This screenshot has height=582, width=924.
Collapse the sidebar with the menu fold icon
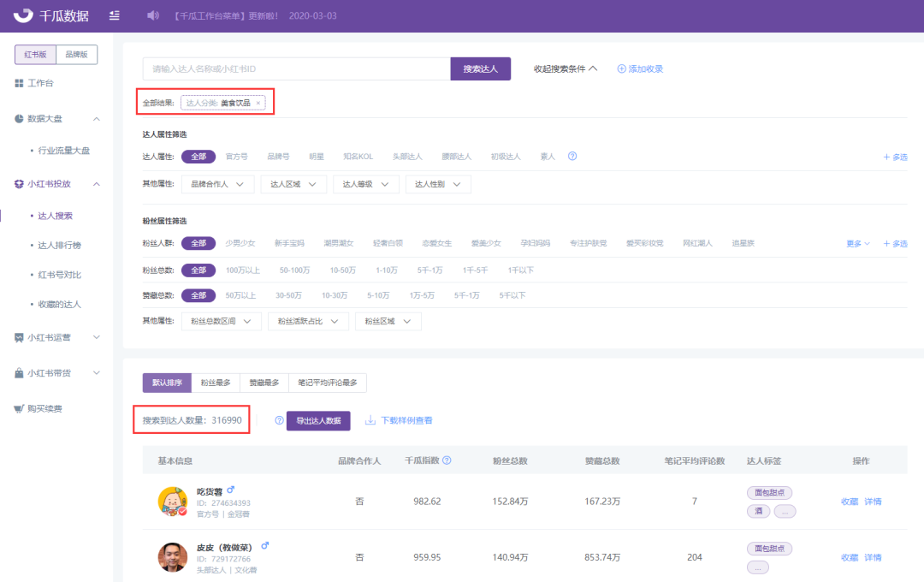tap(115, 15)
